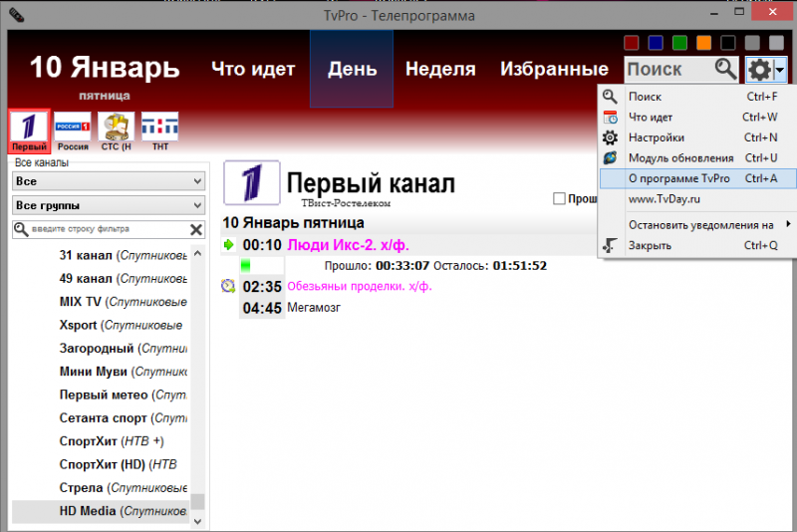Choose Что идет menu item Ctrl+W
Image resolution: width=797 pixels, height=532 pixels.
click(x=696, y=118)
